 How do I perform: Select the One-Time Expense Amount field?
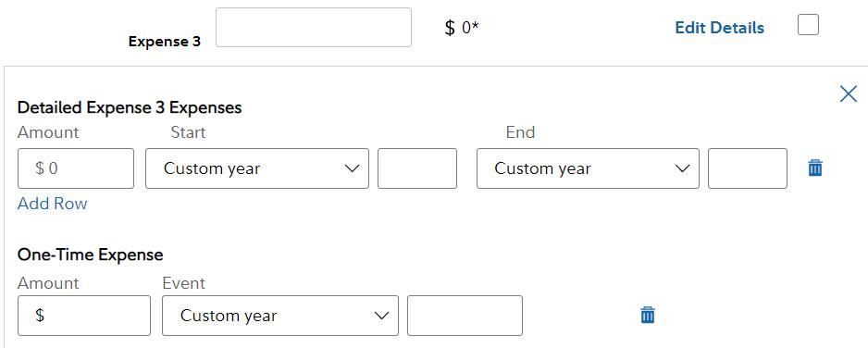pos(84,316)
